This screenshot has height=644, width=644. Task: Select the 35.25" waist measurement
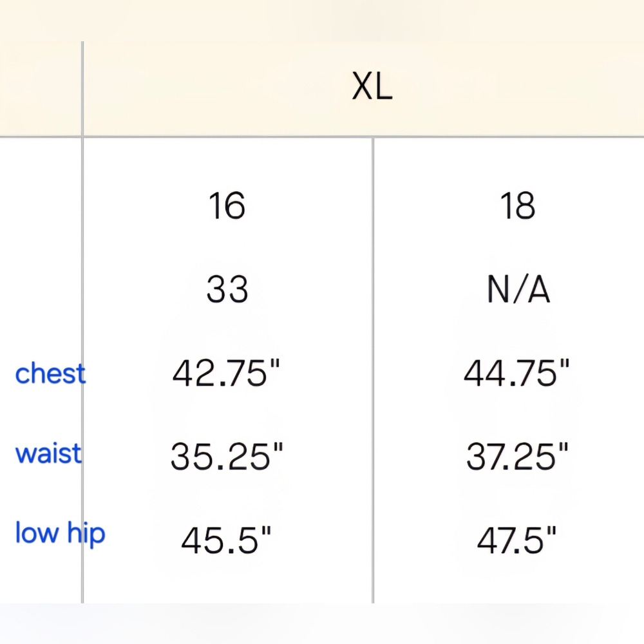click(227, 457)
